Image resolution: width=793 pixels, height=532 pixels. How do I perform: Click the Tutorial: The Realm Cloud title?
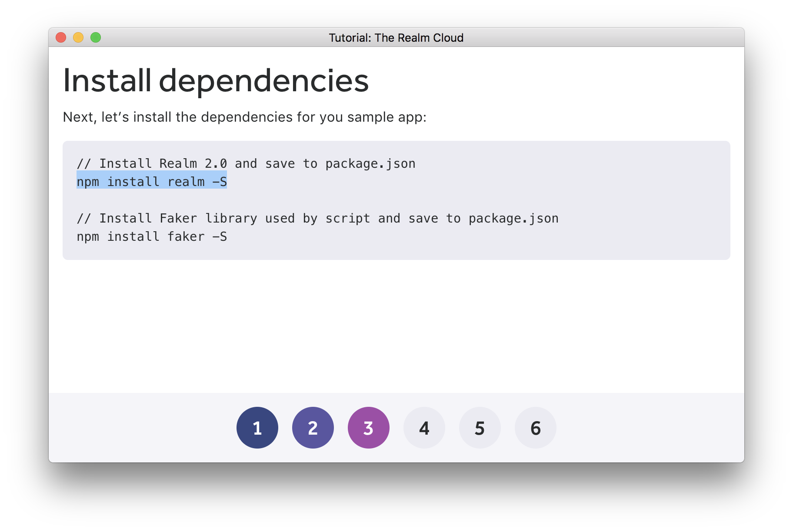point(396,38)
